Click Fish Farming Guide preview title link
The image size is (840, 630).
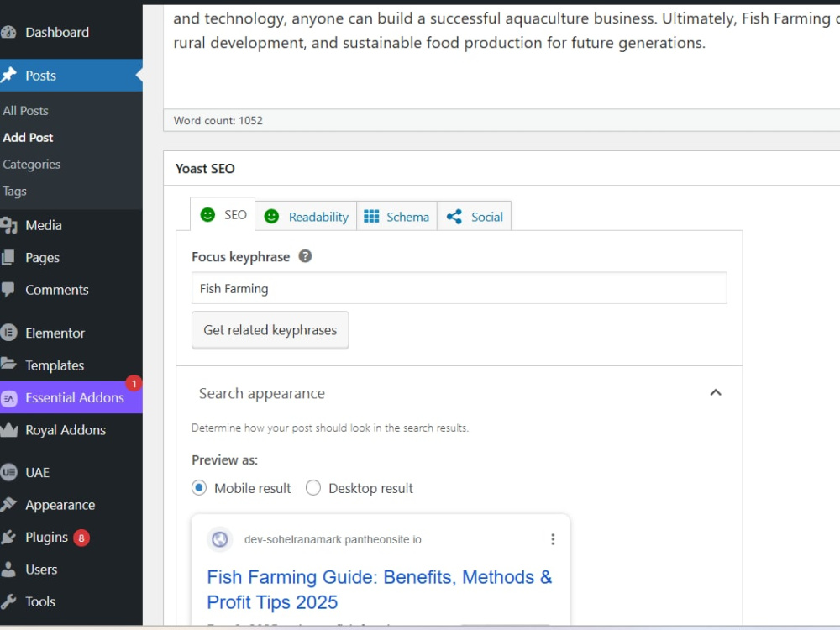380,590
